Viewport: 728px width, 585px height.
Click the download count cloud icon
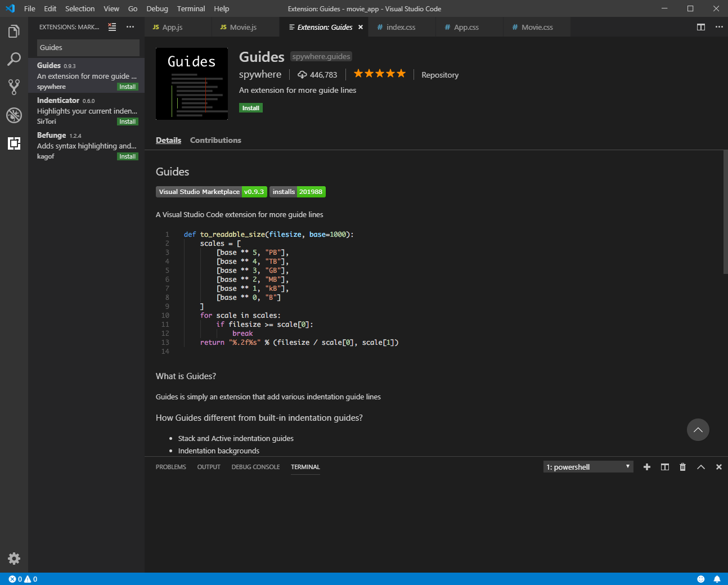coord(302,75)
